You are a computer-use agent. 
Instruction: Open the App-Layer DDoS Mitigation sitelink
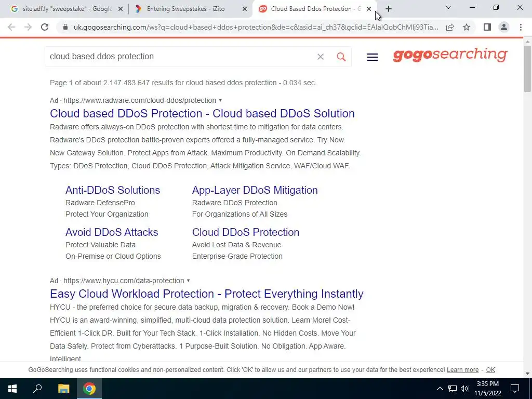pos(255,190)
